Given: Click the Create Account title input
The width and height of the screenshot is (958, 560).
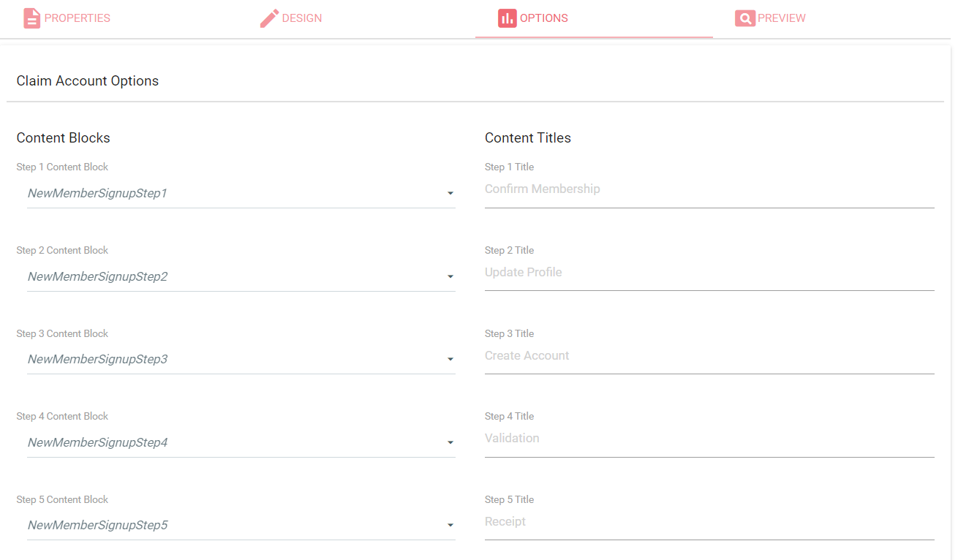Looking at the screenshot, I should pos(709,356).
